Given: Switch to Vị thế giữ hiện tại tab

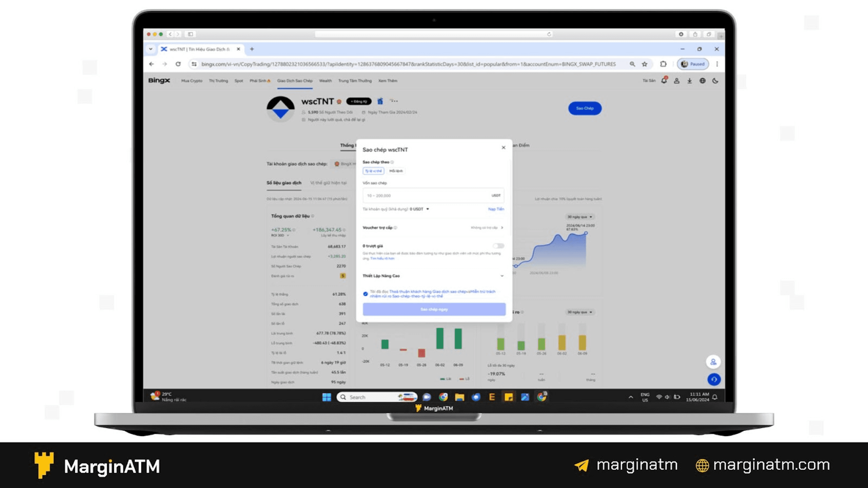Looking at the screenshot, I should click(x=328, y=183).
